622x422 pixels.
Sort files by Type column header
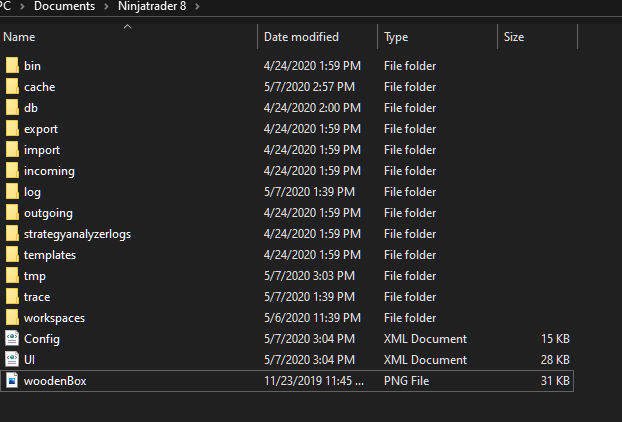396,37
